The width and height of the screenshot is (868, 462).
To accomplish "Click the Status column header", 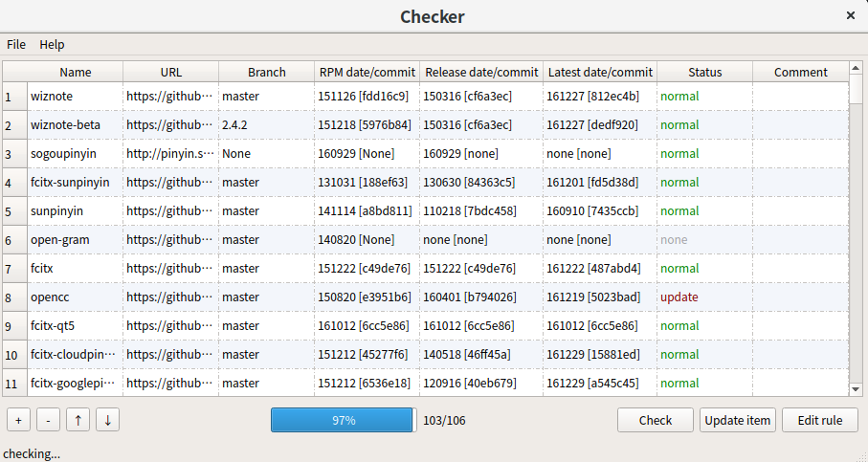I will [x=704, y=72].
